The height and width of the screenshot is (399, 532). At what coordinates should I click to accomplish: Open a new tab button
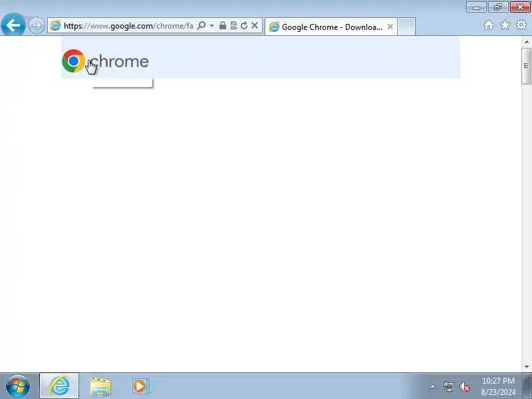[x=406, y=27]
